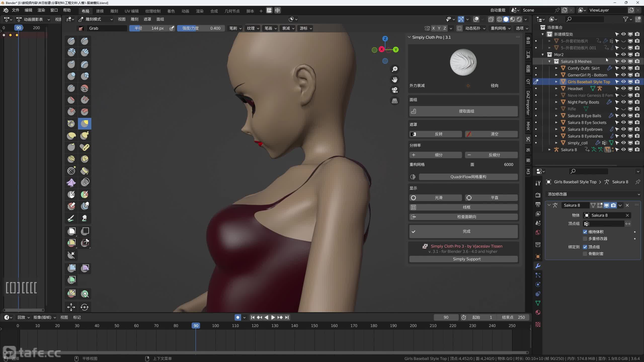Click the outliner filter funnel icon
The width and height of the screenshot is (644, 362).
(x=626, y=19)
